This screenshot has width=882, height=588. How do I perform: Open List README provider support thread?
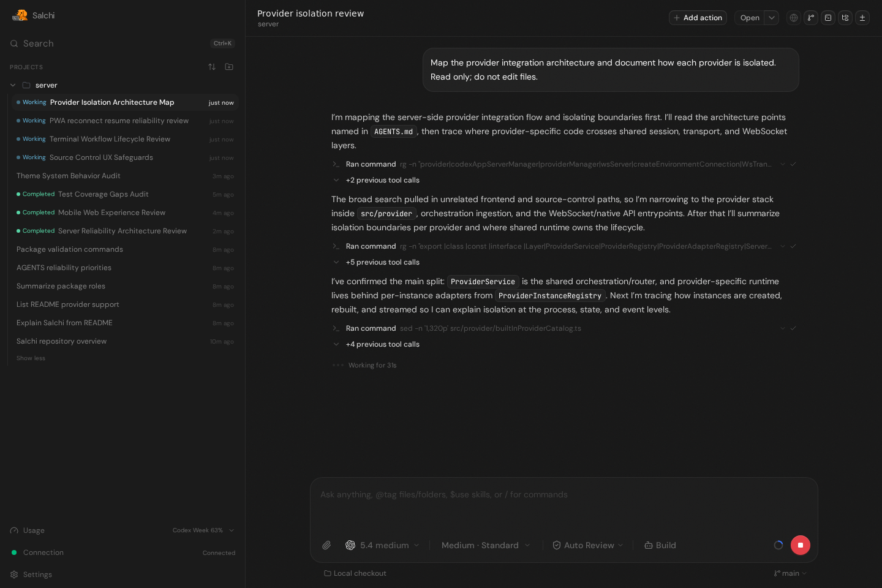click(125, 304)
